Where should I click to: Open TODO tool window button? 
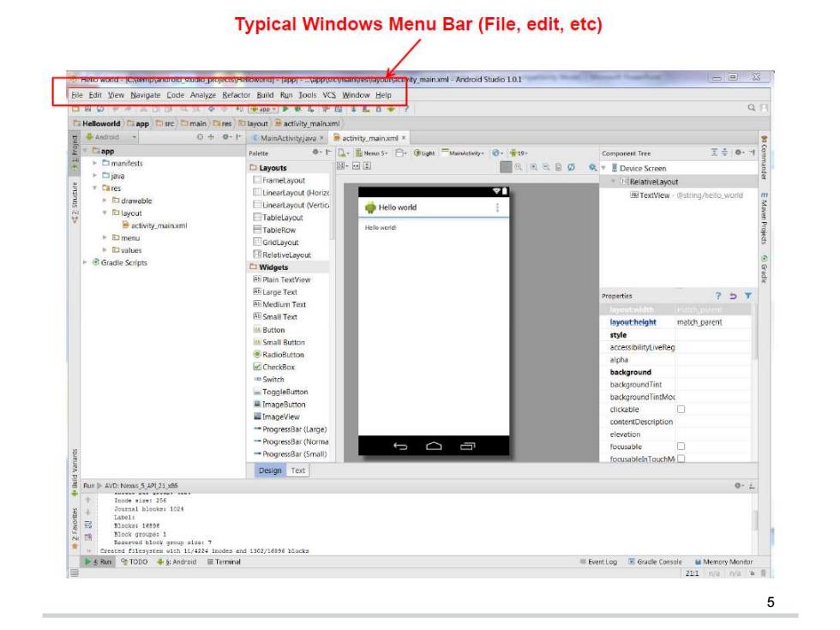134,562
